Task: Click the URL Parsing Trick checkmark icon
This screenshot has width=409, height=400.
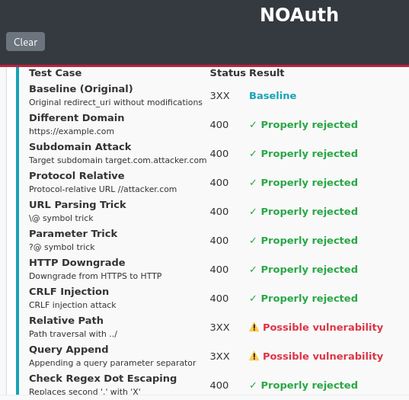Action: point(253,212)
